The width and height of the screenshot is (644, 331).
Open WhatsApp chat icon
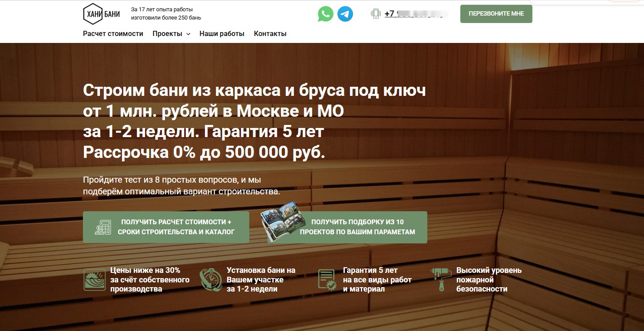[325, 14]
